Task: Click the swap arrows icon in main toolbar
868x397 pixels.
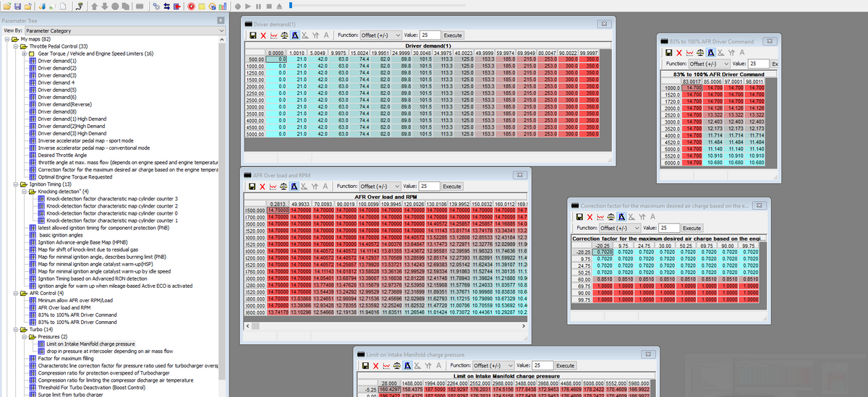Action: [166, 7]
